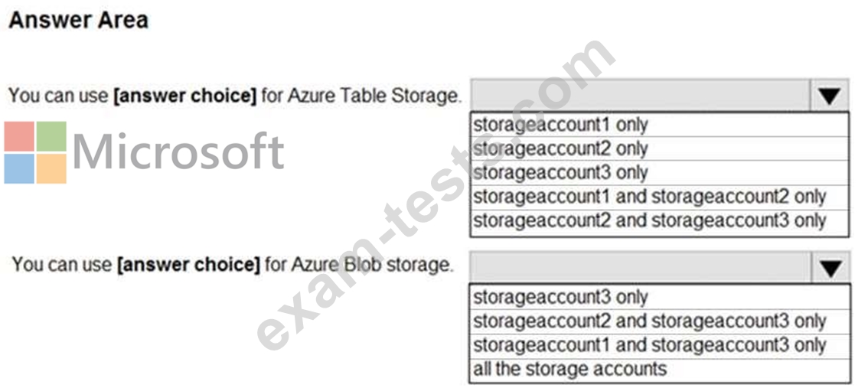The width and height of the screenshot is (868, 388).
Task: Click the Microsoft wordmark text
Action: pos(178,152)
